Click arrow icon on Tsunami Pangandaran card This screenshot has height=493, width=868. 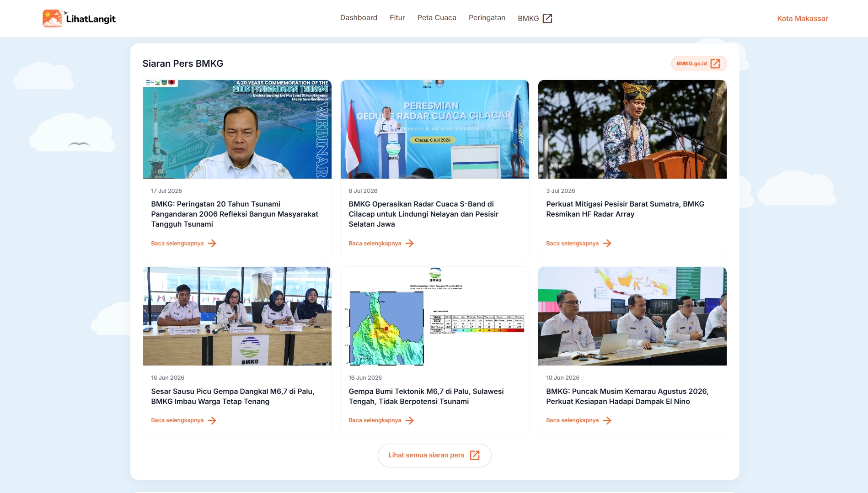(x=212, y=244)
